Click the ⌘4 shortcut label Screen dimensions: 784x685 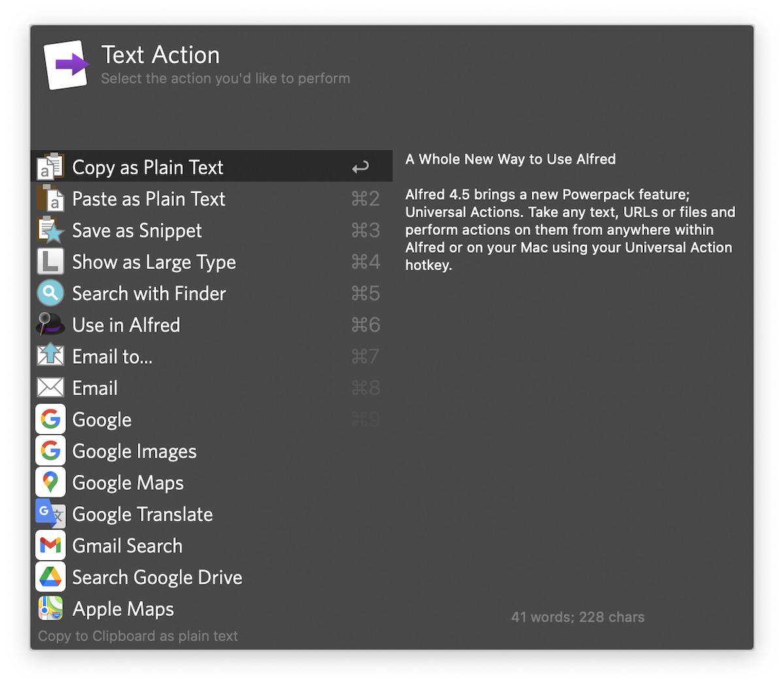[365, 261]
